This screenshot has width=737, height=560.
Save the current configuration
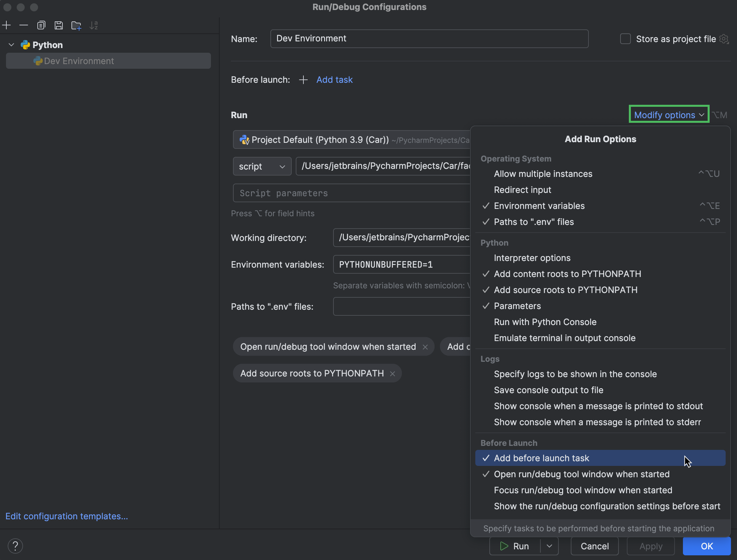coord(59,25)
